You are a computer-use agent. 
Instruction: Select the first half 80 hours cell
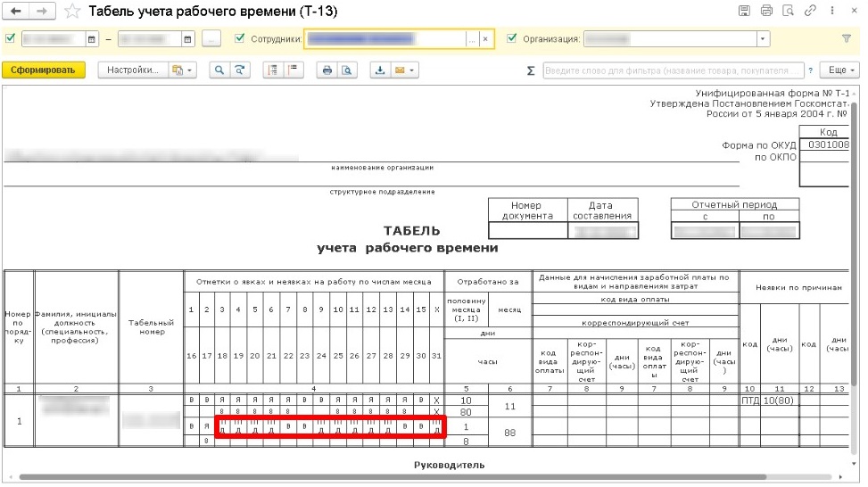[x=466, y=412]
